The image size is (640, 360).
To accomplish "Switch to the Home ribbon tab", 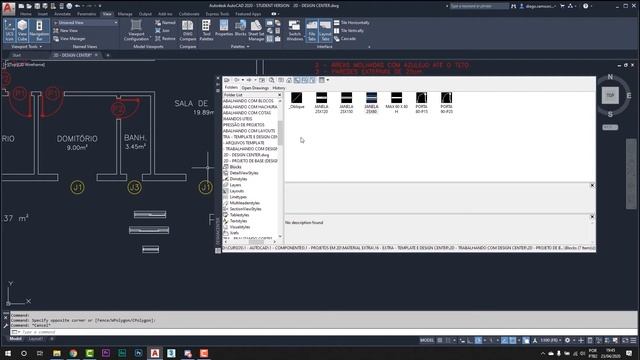I will [26, 14].
